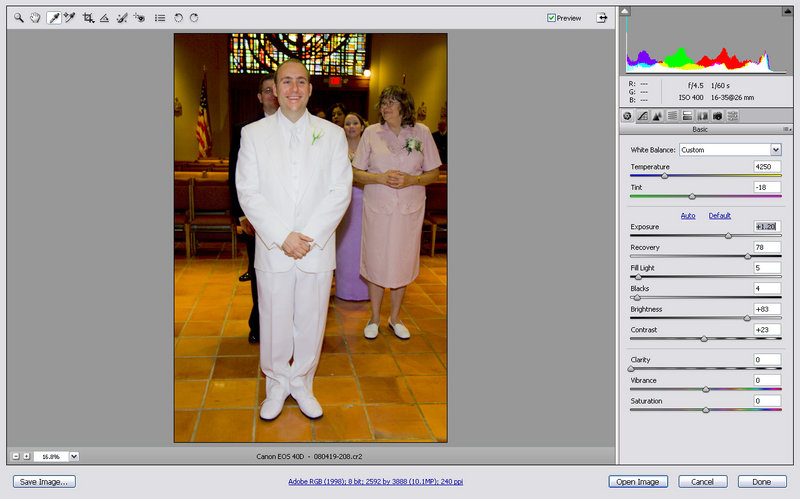
Task: Open workflow options link Adobe RGB (1998)
Action: tap(376, 481)
